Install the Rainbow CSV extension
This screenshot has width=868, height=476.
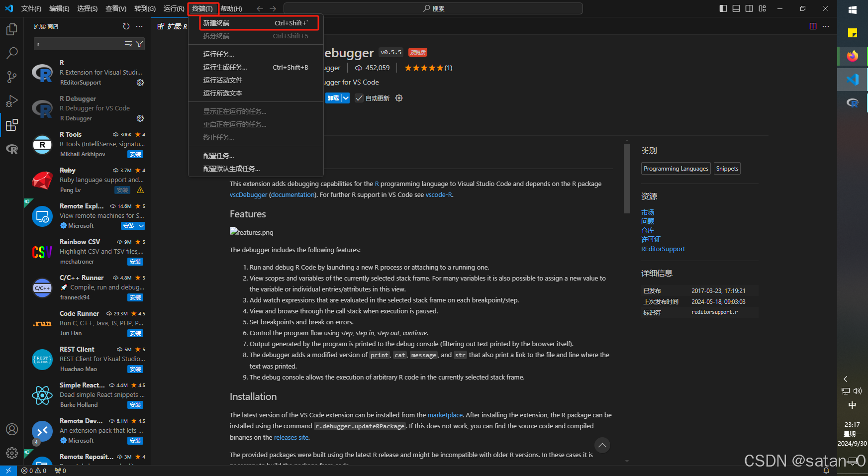tap(135, 262)
